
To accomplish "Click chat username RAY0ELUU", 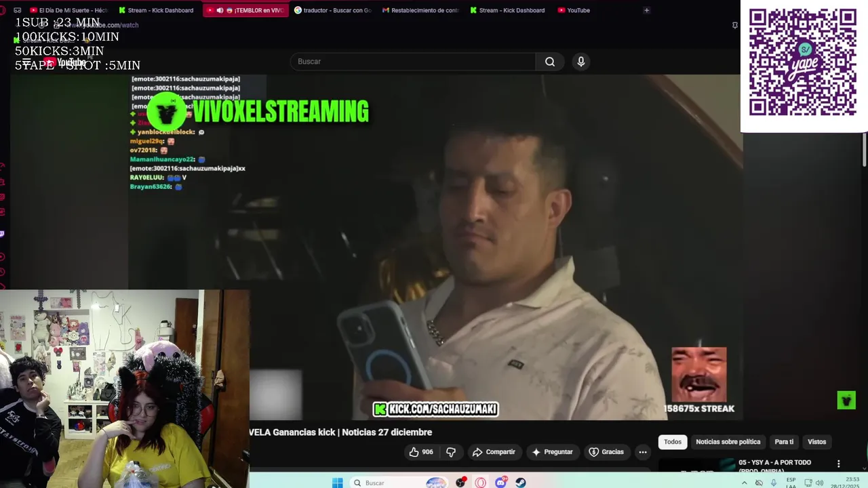I will [146, 178].
